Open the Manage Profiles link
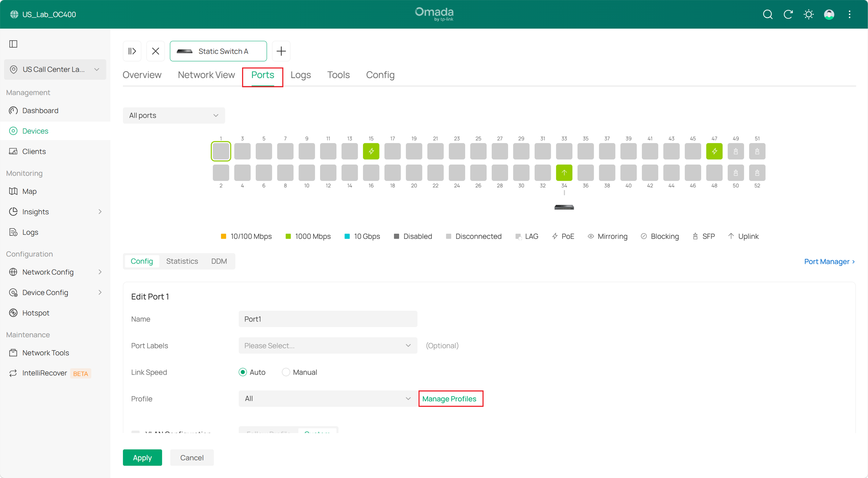The width and height of the screenshot is (868, 478). [x=449, y=399]
